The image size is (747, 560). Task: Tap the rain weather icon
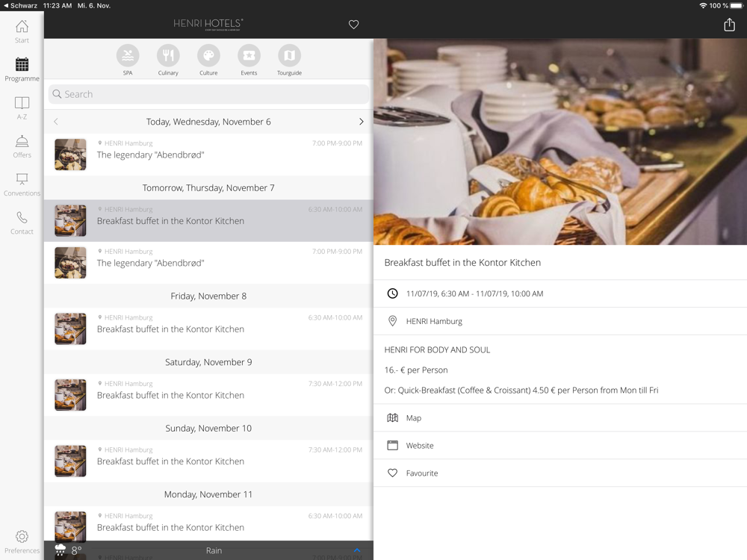[61, 550]
